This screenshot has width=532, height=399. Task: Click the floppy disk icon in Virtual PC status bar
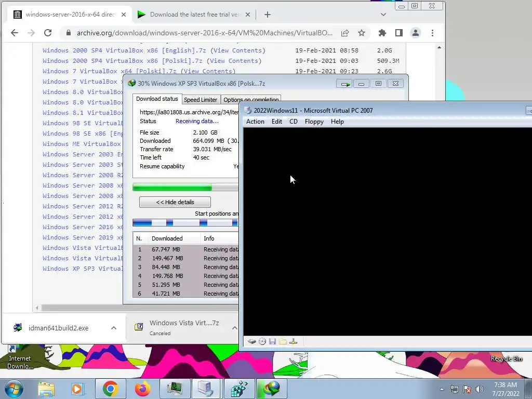click(x=272, y=341)
